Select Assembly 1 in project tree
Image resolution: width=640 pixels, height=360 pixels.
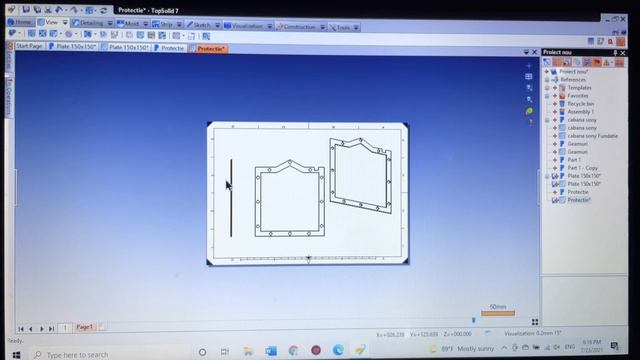[x=580, y=112]
